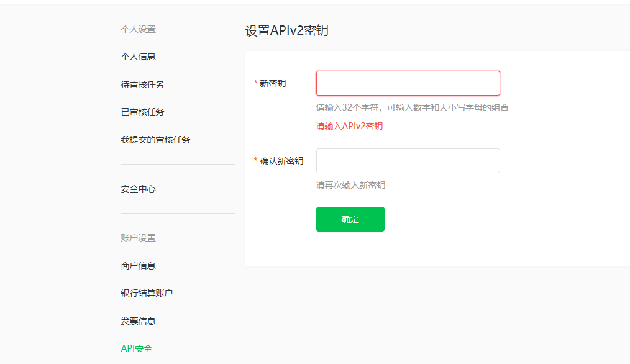The height and width of the screenshot is (364, 630).
Task: Go to 待审核任务 page
Action: 142,84
